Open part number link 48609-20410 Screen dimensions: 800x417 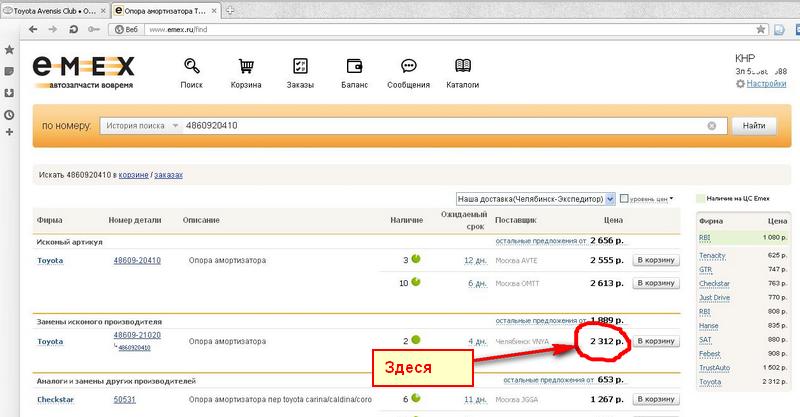(138, 260)
